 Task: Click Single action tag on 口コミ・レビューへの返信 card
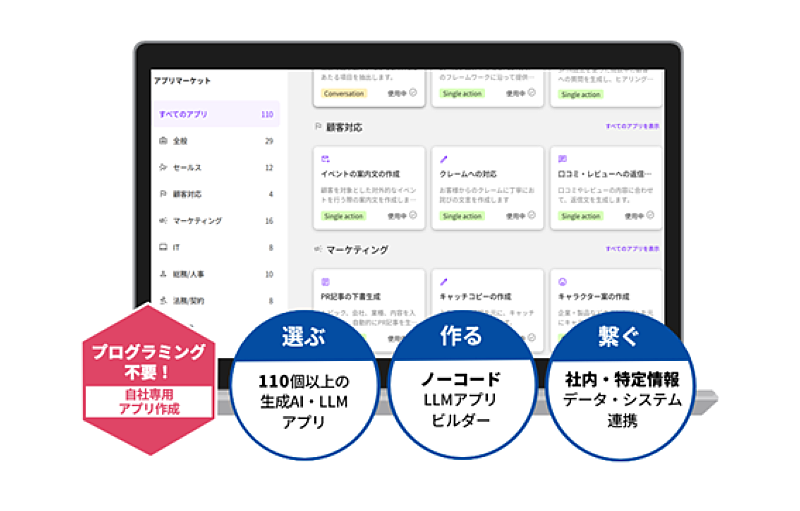coord(581,216)
